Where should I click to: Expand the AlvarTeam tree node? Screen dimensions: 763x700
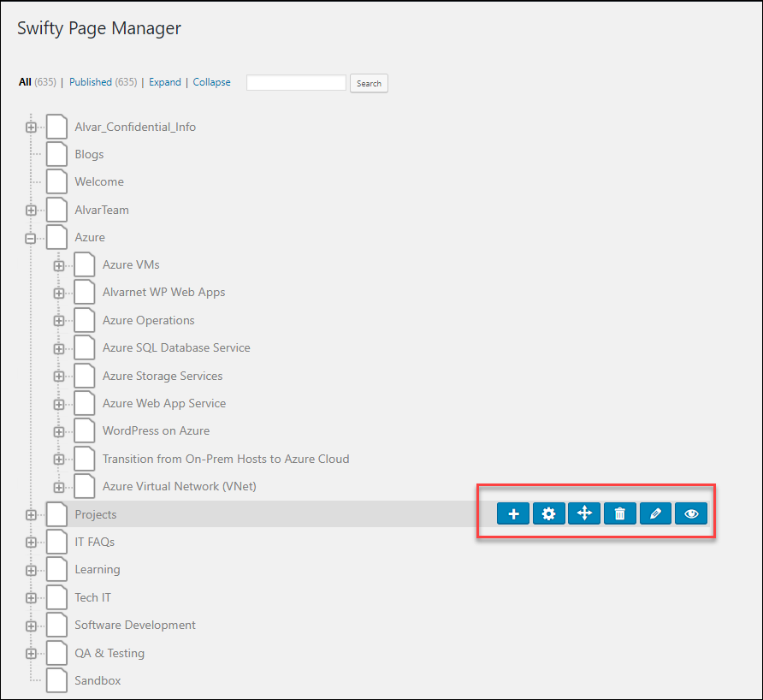click(31, 211)
